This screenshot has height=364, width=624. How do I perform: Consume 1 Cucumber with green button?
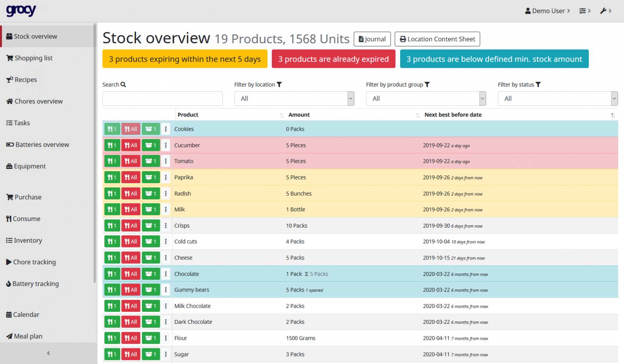coord(112,145)
